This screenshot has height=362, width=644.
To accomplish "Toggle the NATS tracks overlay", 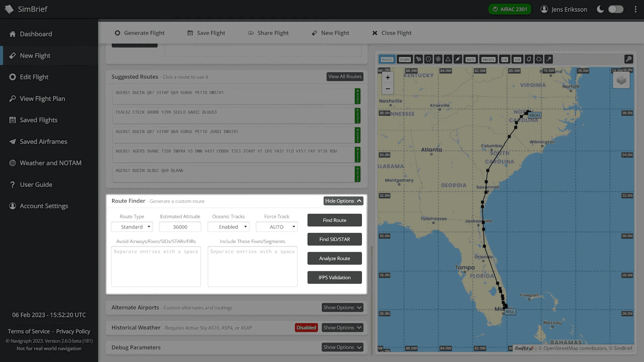I will (471, 59).
